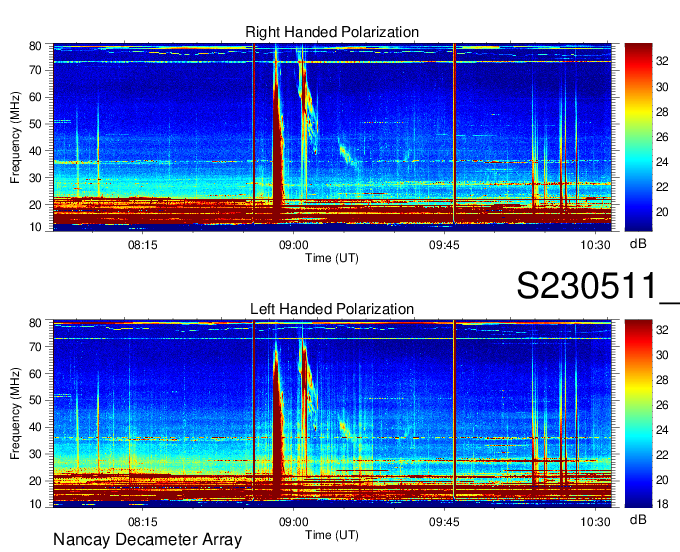Click the 40 MHz tick on Right Handed plot
The image size is (680, 552).
pyautogui.click(x=35, y=151)
